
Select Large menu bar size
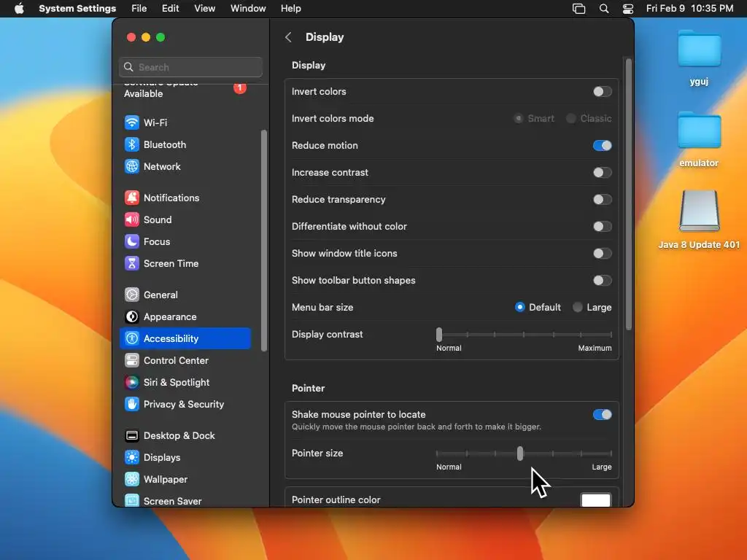(578, 307)
